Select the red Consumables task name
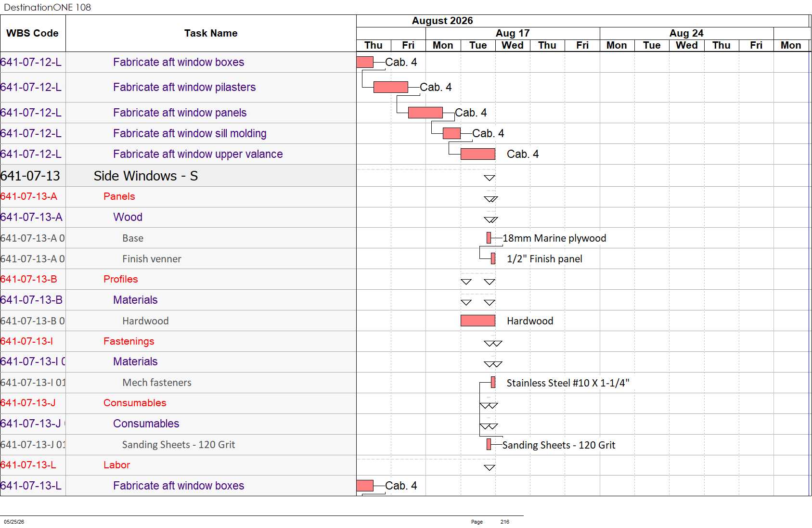This screenshot has height=528, width=812. [135, 403]
